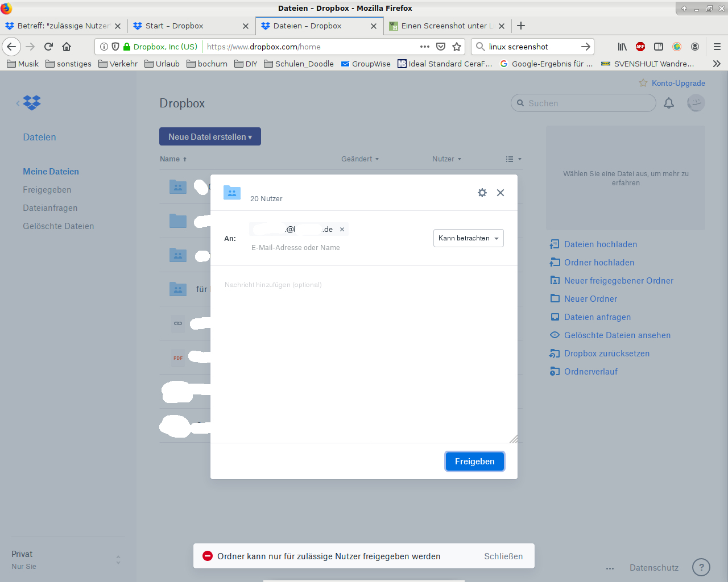Click the blue Freigeben button

(x=475, y=462)
